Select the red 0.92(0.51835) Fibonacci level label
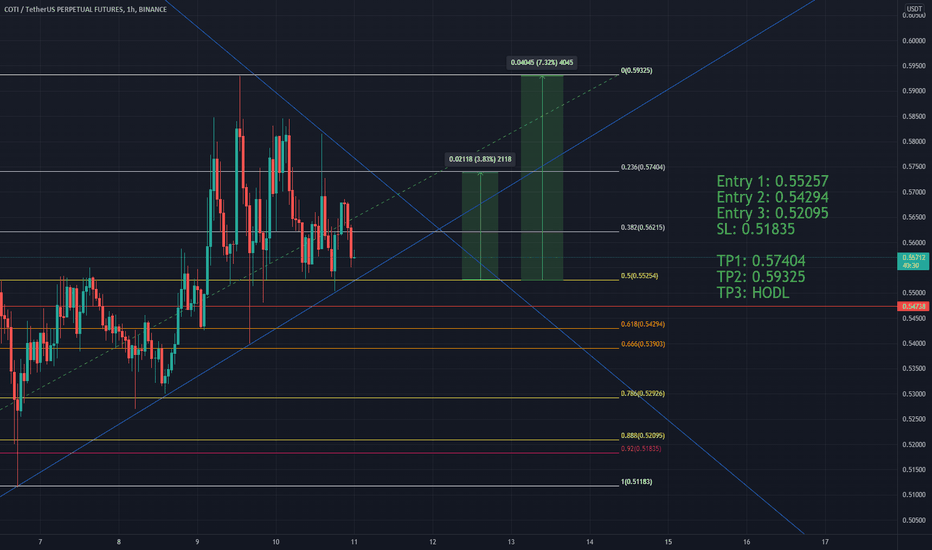The height and width of the screenshot is (550, 932). coord(641,449)
